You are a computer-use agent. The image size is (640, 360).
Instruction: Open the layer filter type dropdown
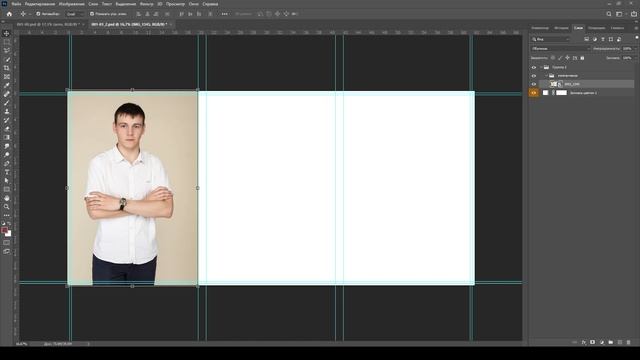(x=550, y=39)
